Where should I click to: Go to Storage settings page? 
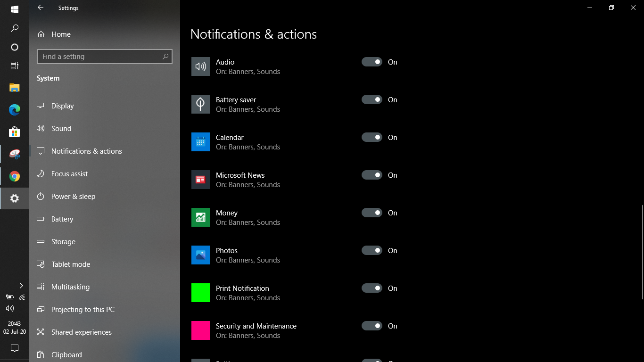click(x=105, y=242)
